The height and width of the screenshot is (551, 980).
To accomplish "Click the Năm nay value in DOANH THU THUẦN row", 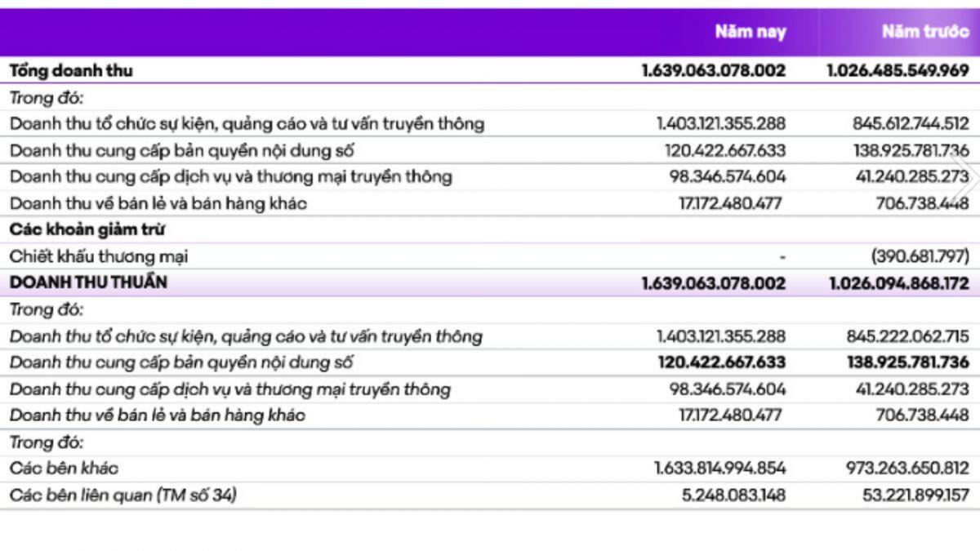I will (x=714, y=283).
